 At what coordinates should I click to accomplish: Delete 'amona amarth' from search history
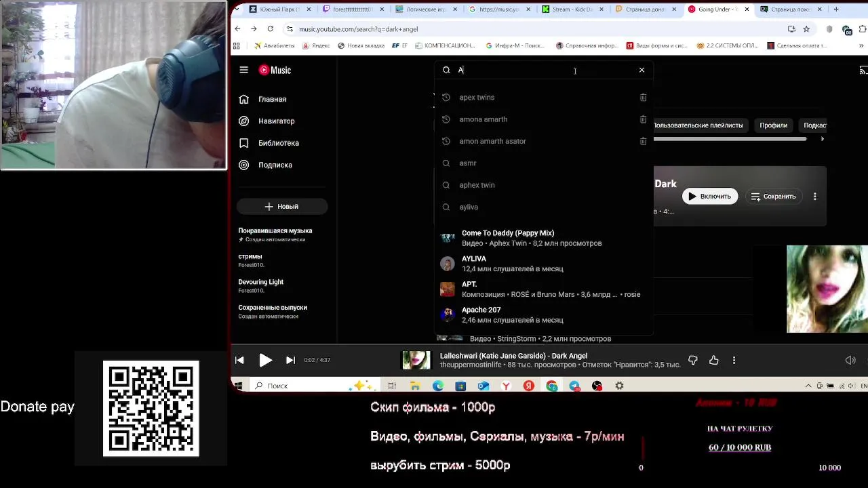tap(643, 119)
